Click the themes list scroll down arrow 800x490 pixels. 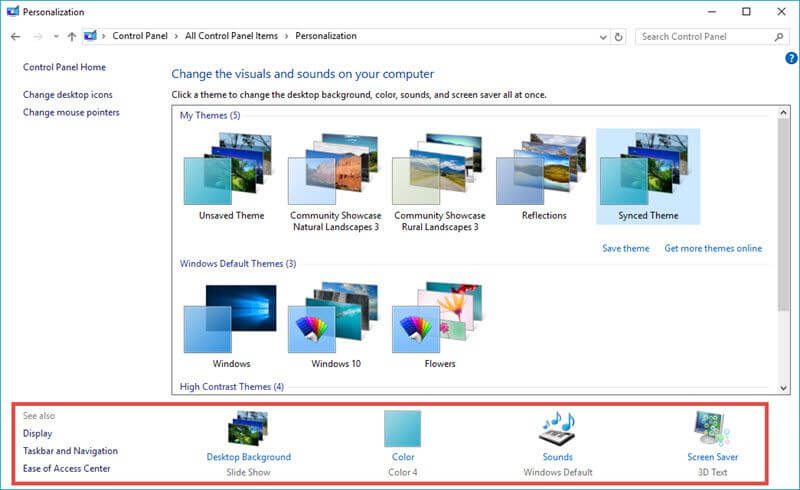783,388
